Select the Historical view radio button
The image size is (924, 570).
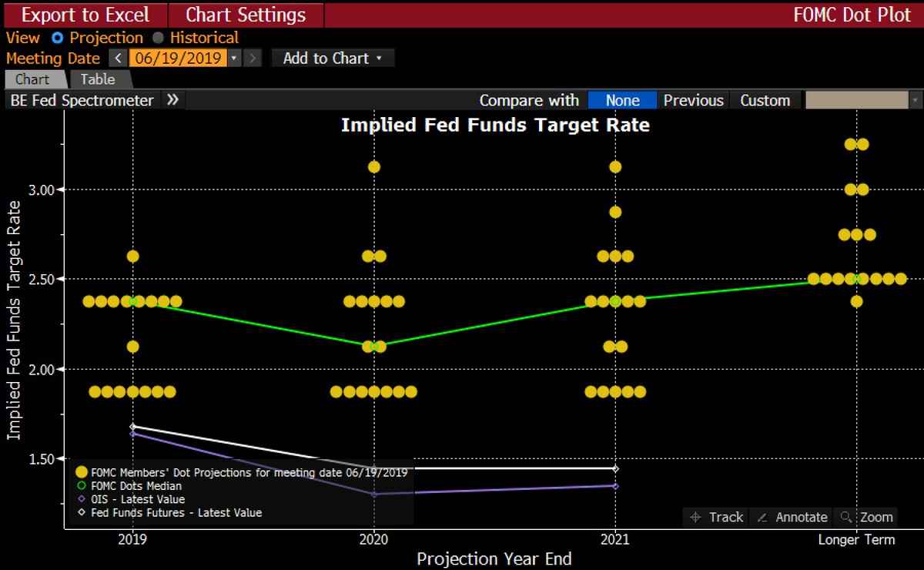(x=158, y=38)
